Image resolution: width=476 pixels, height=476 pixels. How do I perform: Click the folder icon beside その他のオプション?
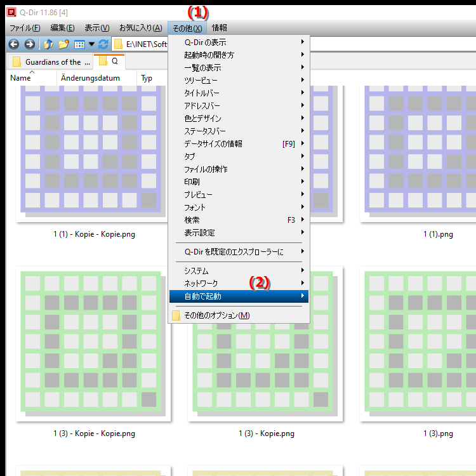point(176,315)
